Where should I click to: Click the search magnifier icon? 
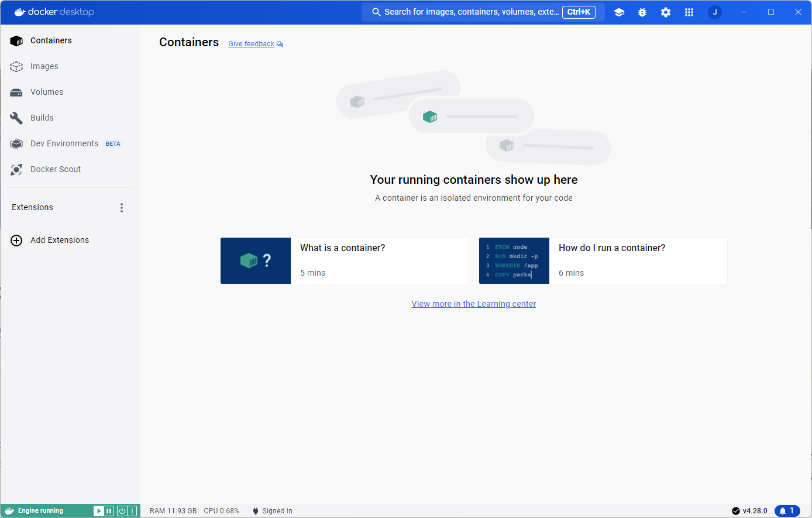(377, 12)
